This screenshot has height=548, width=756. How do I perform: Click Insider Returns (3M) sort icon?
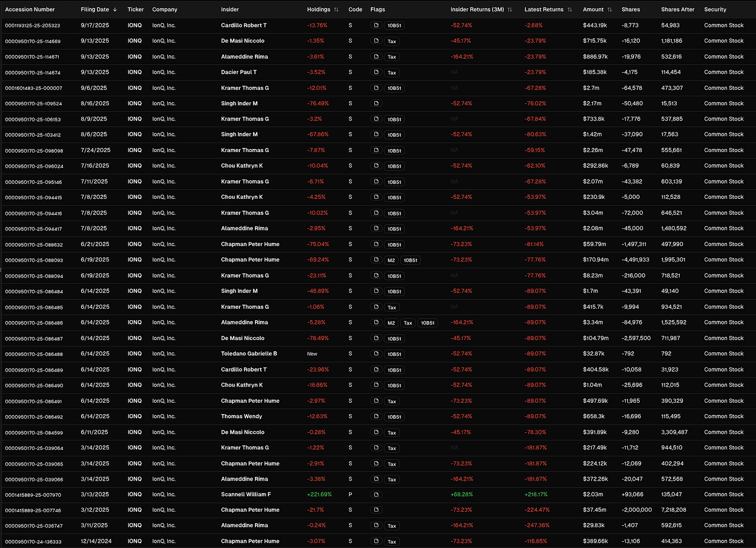(x=510, y=10)
